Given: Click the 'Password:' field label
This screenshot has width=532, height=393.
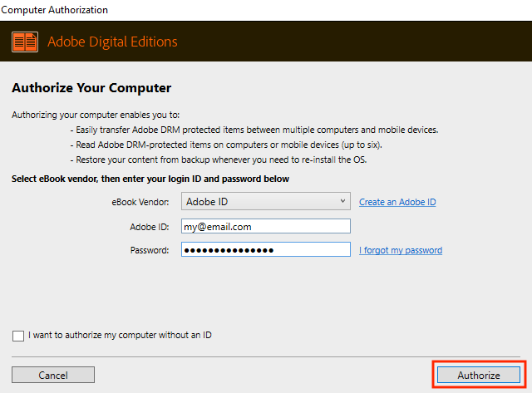Looking at the screenshot, I should point(150,250).
